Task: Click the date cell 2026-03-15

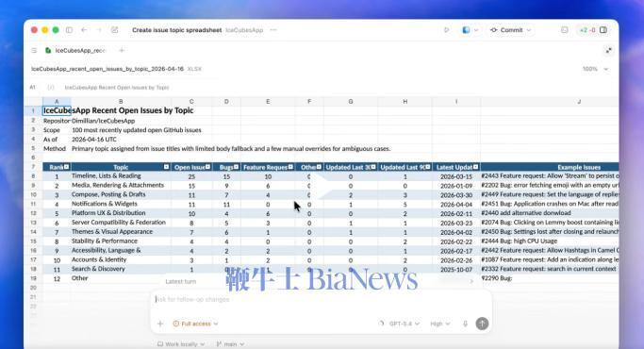Action: point(456,176)
